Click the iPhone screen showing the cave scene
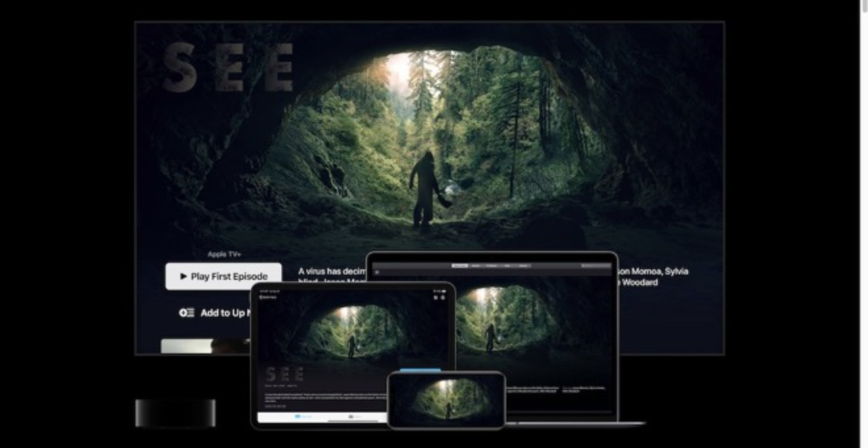The width and height of the screenshot is (868, 448). pos(446,399)
